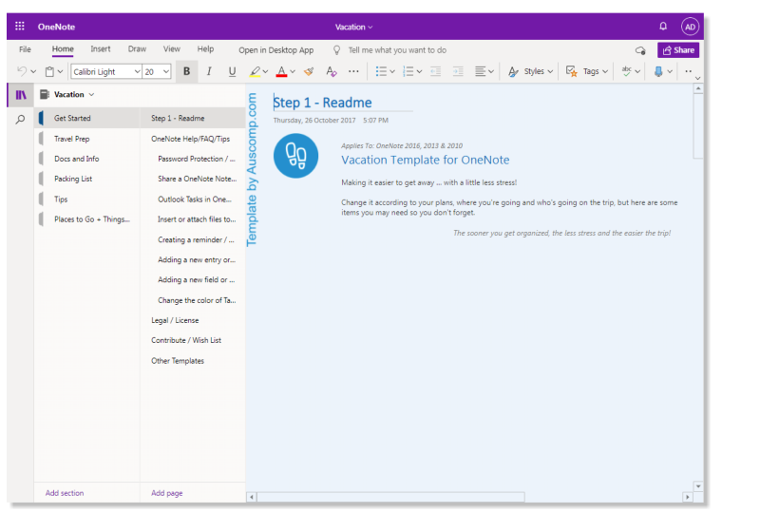
Task: Open the Docs and Info section
Action: coord(87,159)
